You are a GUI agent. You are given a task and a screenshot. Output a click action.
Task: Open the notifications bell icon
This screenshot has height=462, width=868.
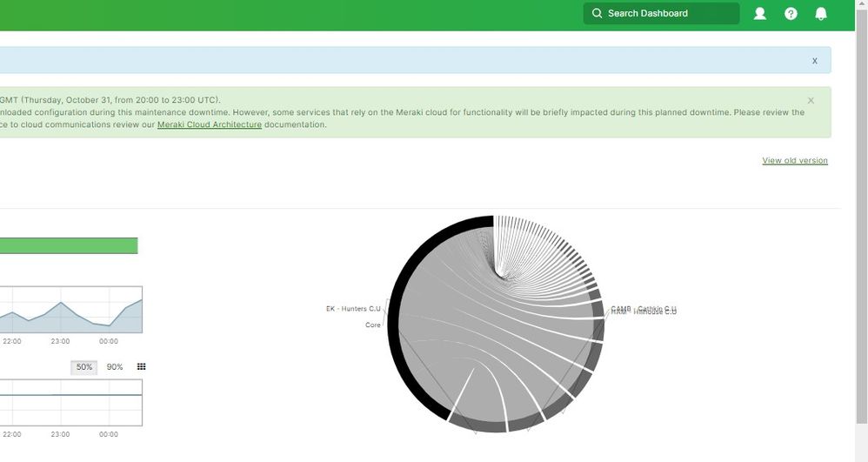tap(820, 14)
